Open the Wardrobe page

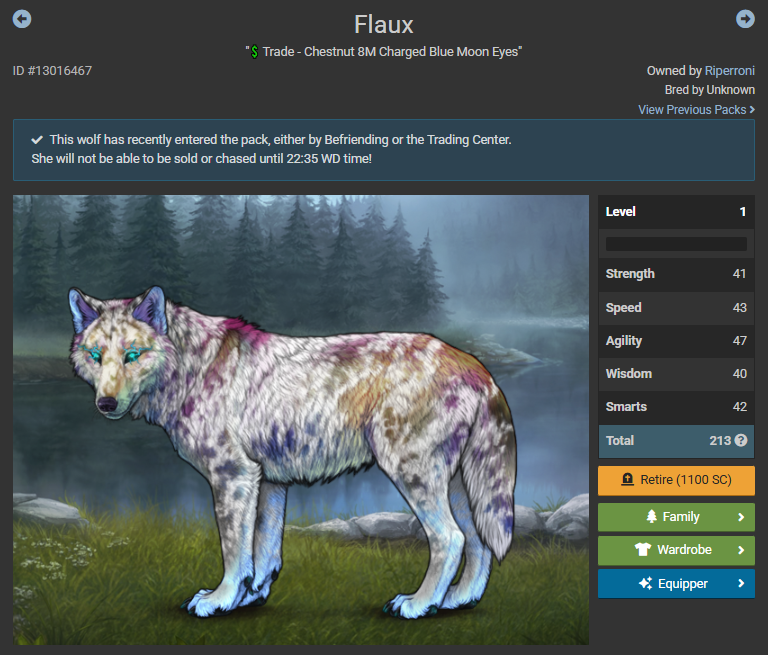click(676, 550)
